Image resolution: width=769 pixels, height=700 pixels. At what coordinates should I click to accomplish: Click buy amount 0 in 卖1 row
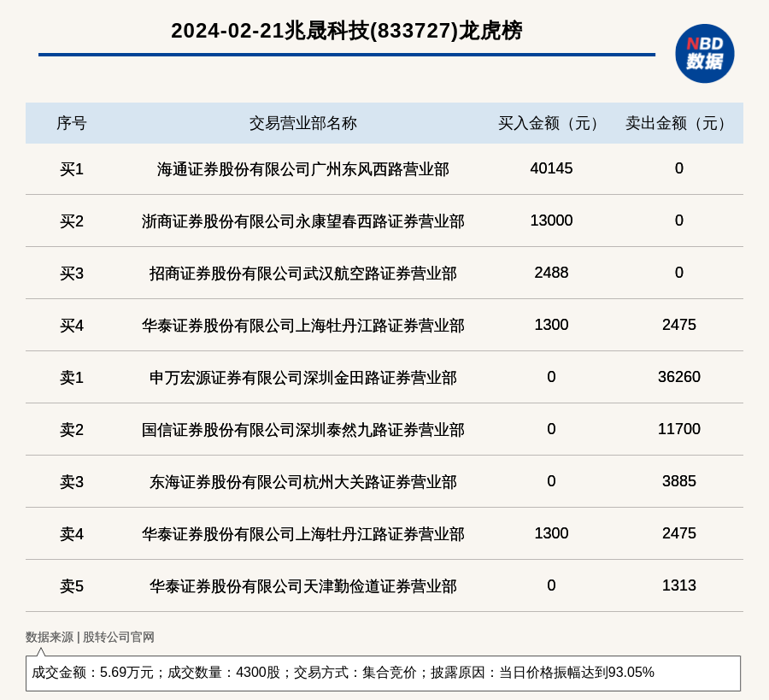click(551, 377)
